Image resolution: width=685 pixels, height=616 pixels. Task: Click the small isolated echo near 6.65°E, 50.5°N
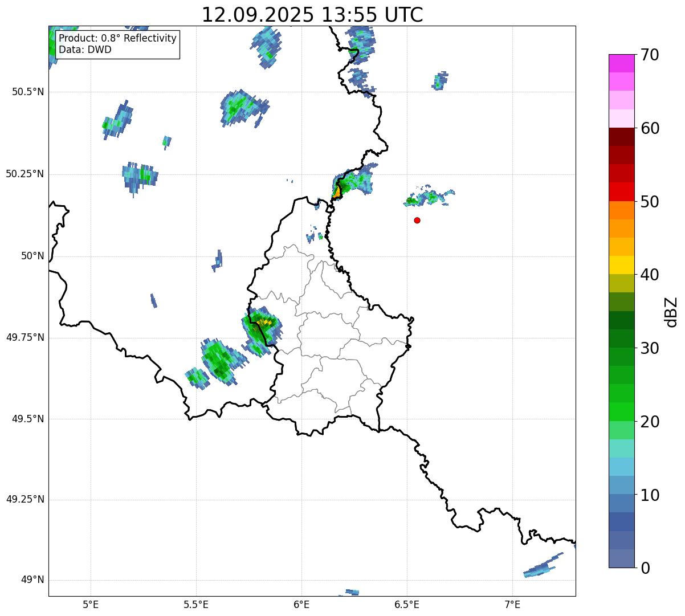439,81
